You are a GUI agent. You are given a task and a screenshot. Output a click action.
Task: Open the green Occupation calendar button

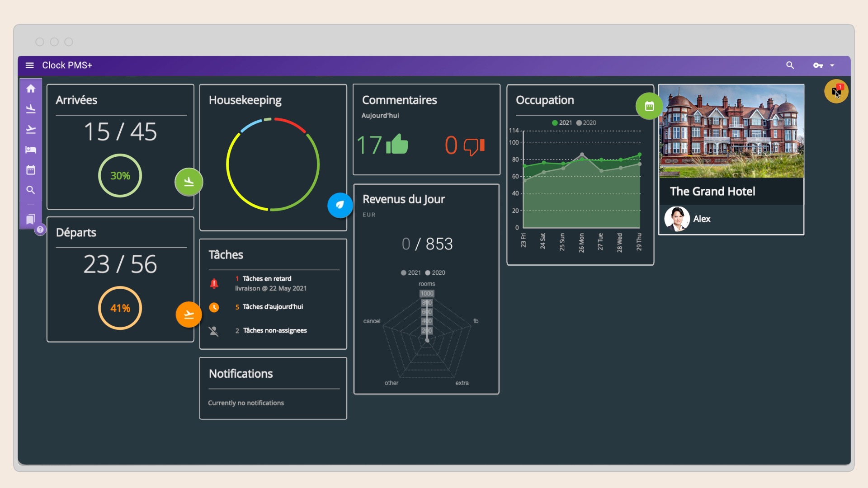649,106
